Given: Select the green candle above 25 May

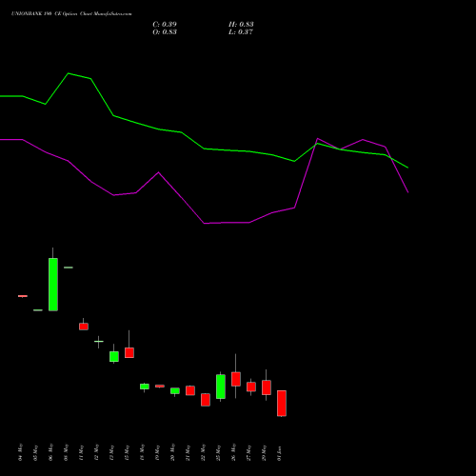Looking at the screenshot, I should coord(221,387).
